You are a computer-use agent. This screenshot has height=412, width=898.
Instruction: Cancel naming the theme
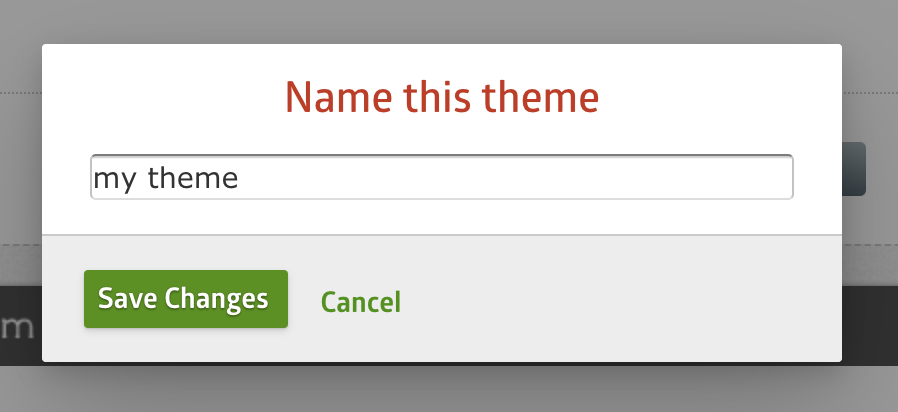click(x=360, y=301)
